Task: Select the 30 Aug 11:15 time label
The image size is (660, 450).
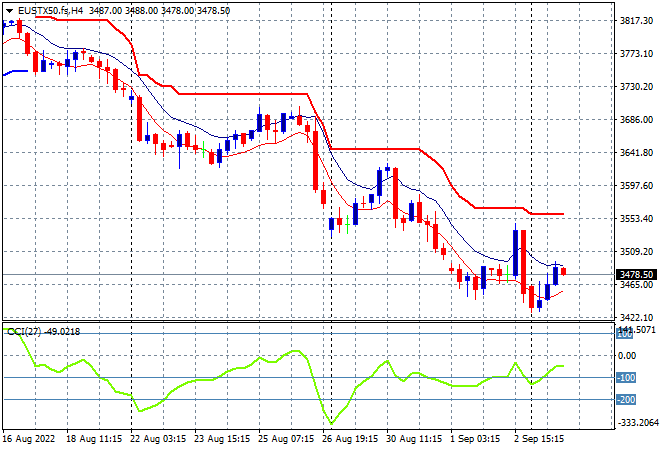Action: (x=414, y=439)
